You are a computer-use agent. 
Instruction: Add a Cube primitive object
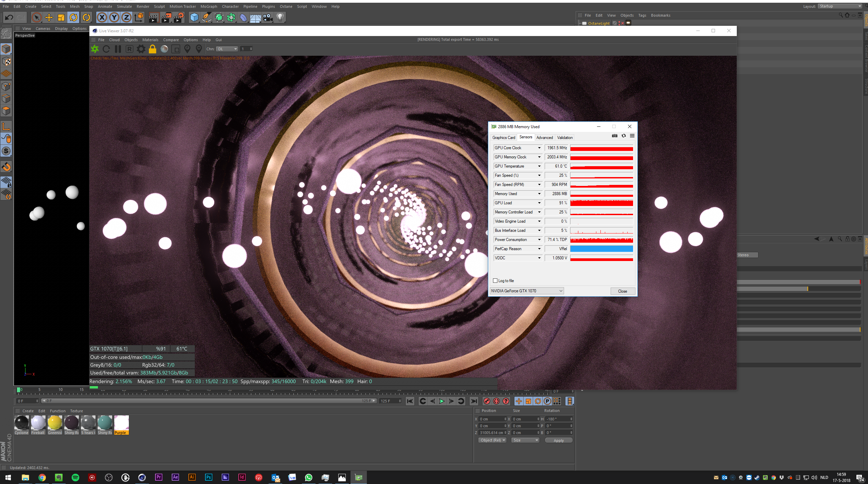(194, 17)
